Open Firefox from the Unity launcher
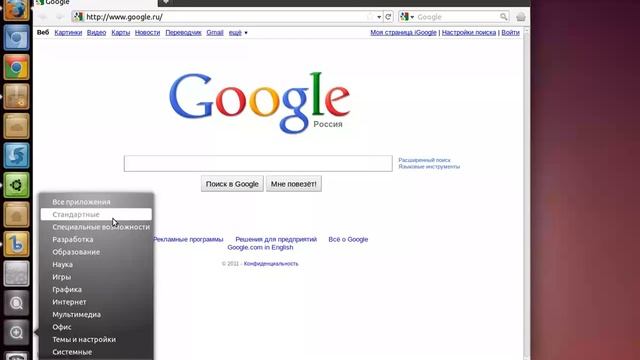This screenshot has width=640, height=360. pyautogui.click(x=16, y=10)
